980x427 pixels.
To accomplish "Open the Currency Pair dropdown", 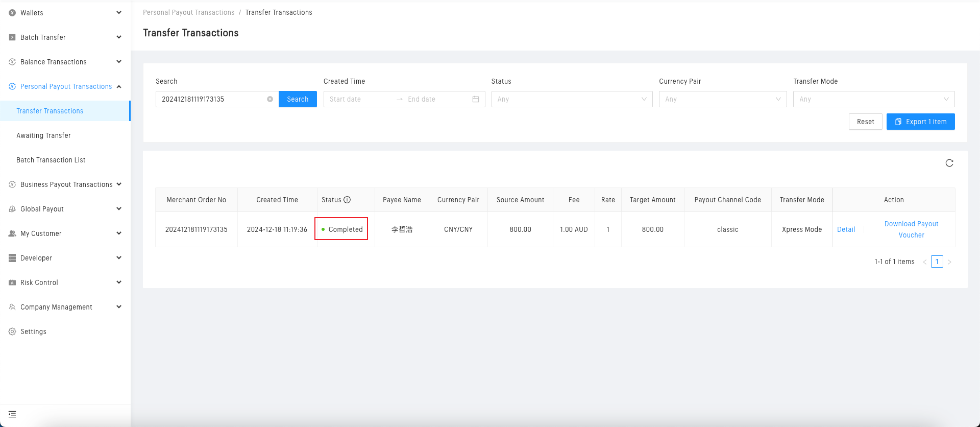I will point(722,99).
